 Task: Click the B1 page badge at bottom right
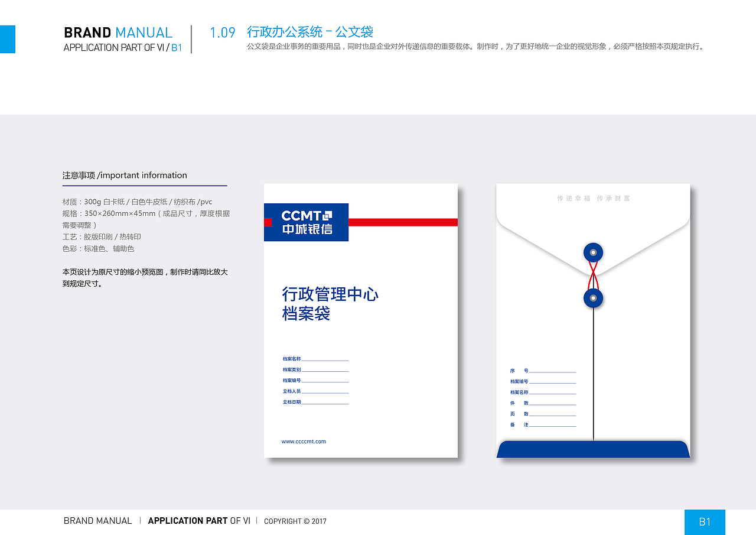point(705,522)
